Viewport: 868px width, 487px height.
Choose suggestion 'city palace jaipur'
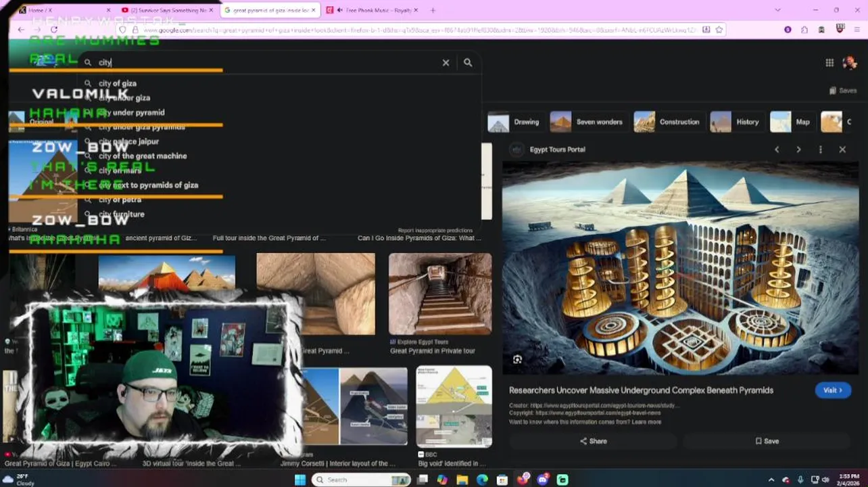[x=128, y=141]
